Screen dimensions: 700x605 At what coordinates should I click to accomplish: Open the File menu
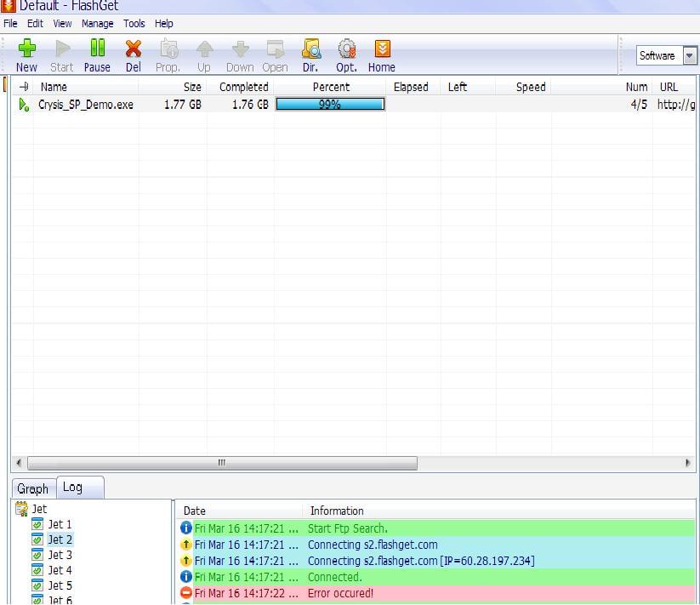click(x=10, y=24)
